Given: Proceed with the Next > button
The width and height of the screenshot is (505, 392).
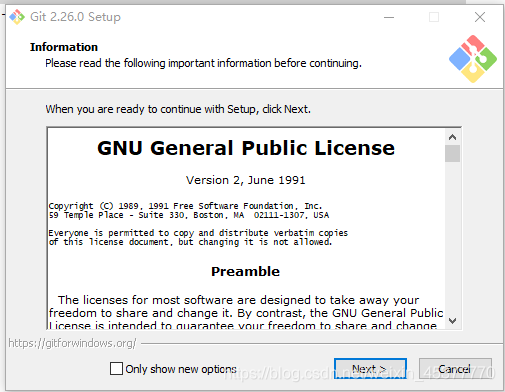Looking at the screenshot, I should pyautogui.click(x=370, y=369).
